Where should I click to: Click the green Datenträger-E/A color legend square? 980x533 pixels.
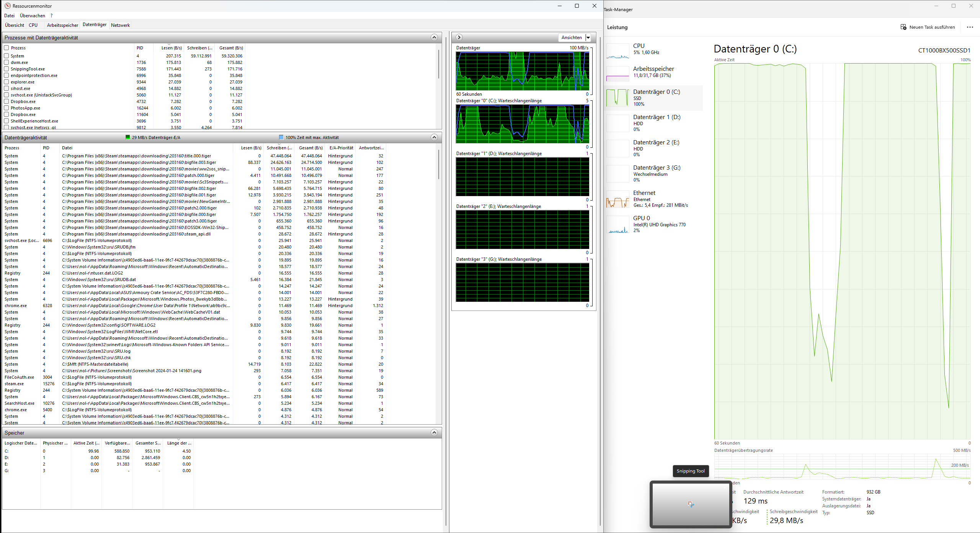(x=128, y=137)
